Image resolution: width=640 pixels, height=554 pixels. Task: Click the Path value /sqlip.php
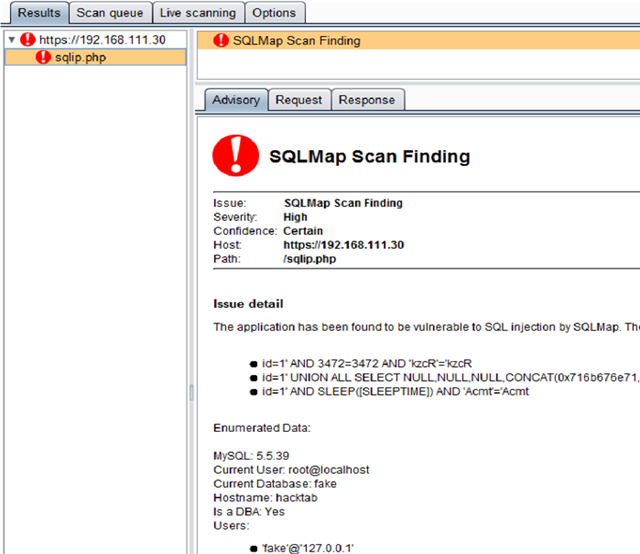[310, 259]
